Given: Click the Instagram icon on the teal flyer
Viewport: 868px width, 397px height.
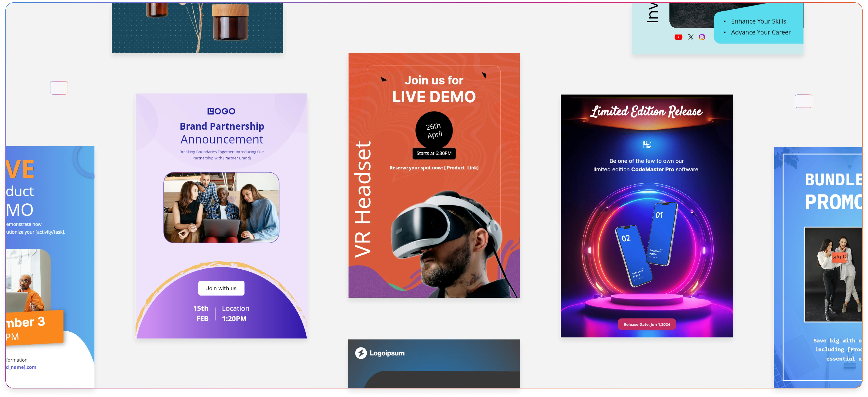Looking at the screenshot, I should coord(702,37).
